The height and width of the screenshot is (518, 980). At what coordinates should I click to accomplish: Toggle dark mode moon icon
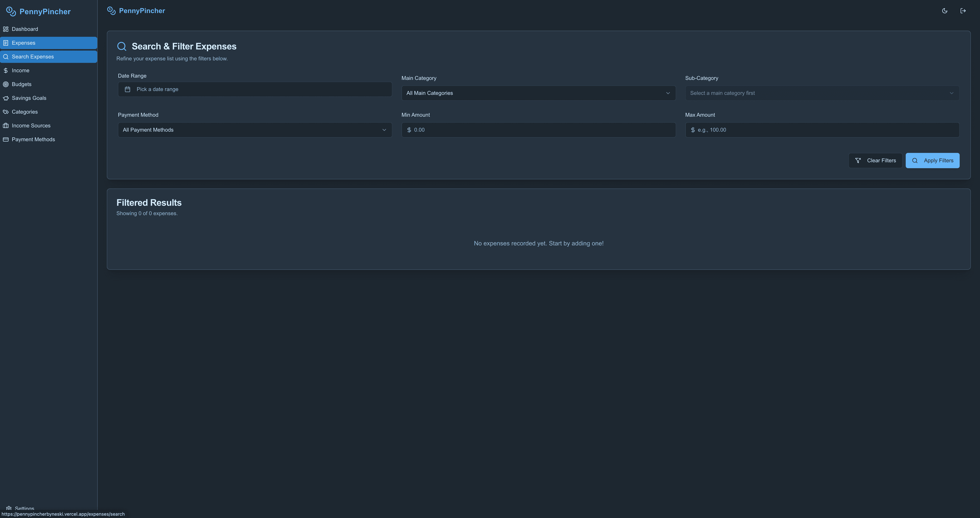(x=945, y=11)
